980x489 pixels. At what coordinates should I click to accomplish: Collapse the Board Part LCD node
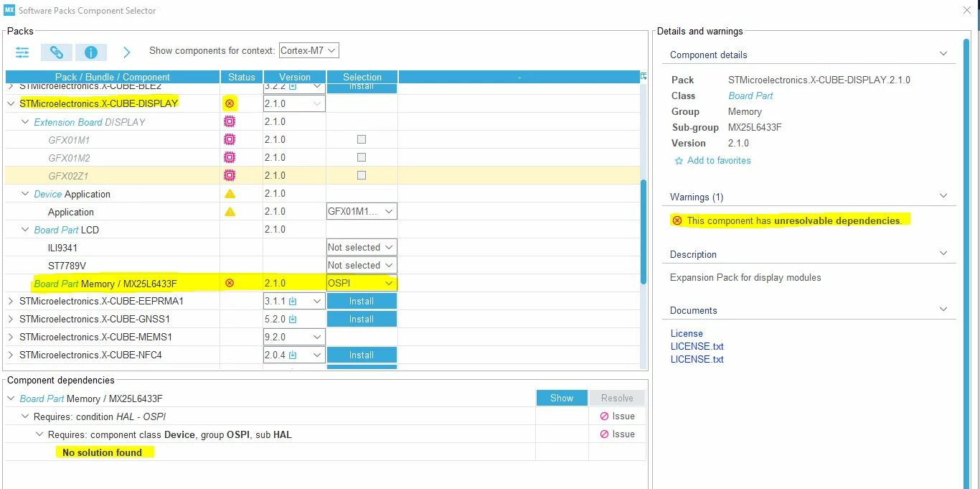[25, 230]
